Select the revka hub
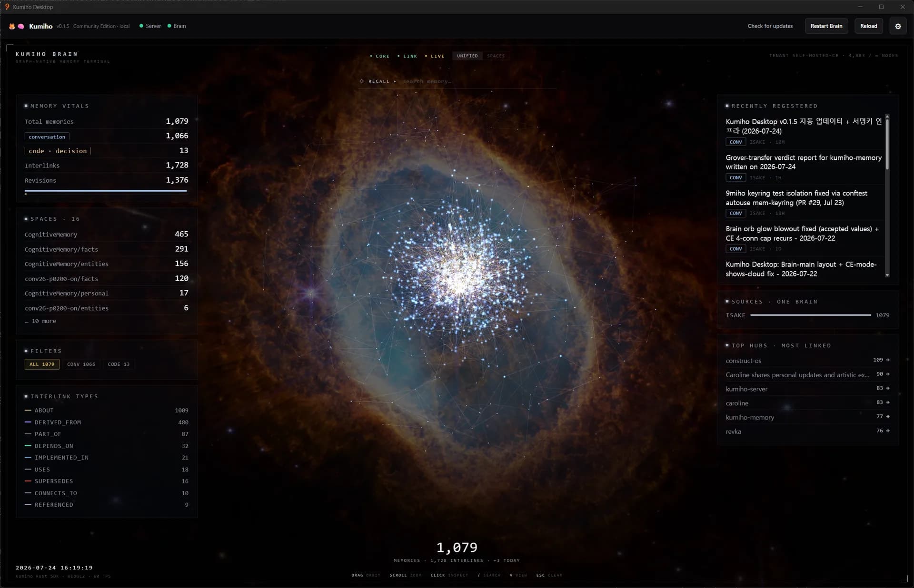 tap(807, 431)
